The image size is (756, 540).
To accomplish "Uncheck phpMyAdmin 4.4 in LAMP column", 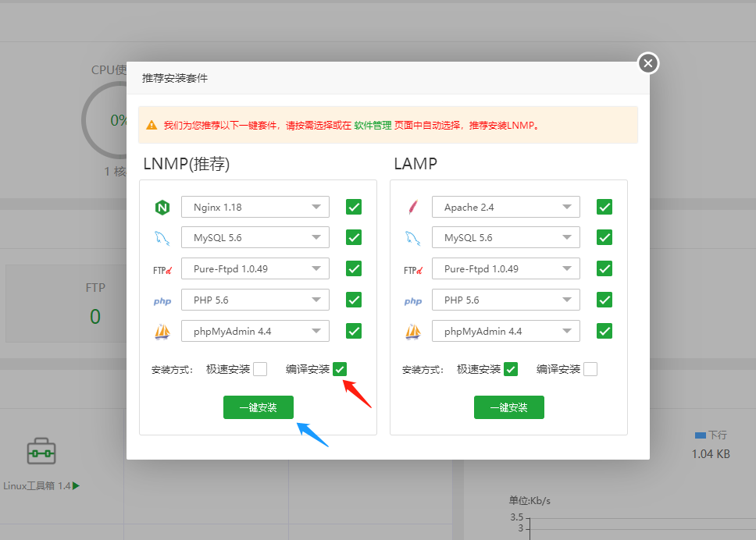I will pos(604,331).
